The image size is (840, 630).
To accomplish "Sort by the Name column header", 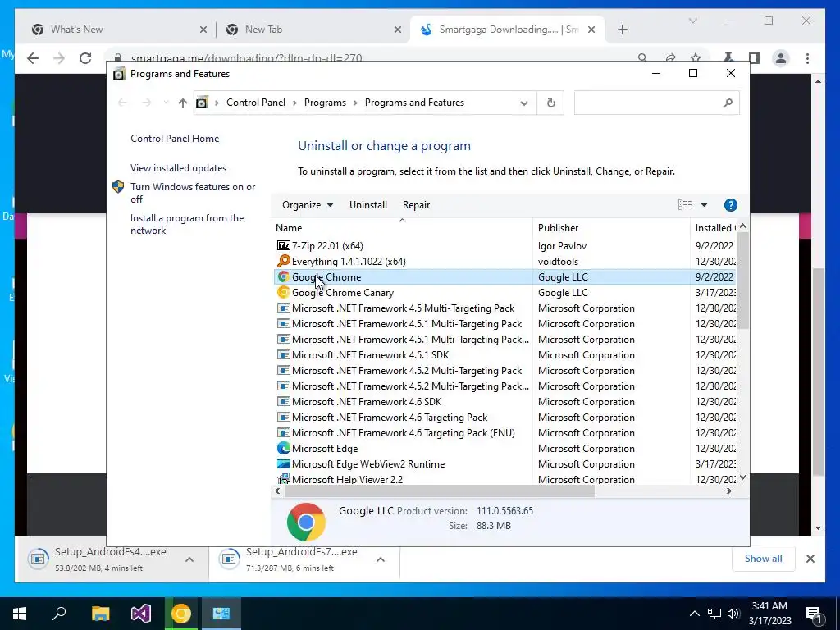I will [x=402, y=228].
